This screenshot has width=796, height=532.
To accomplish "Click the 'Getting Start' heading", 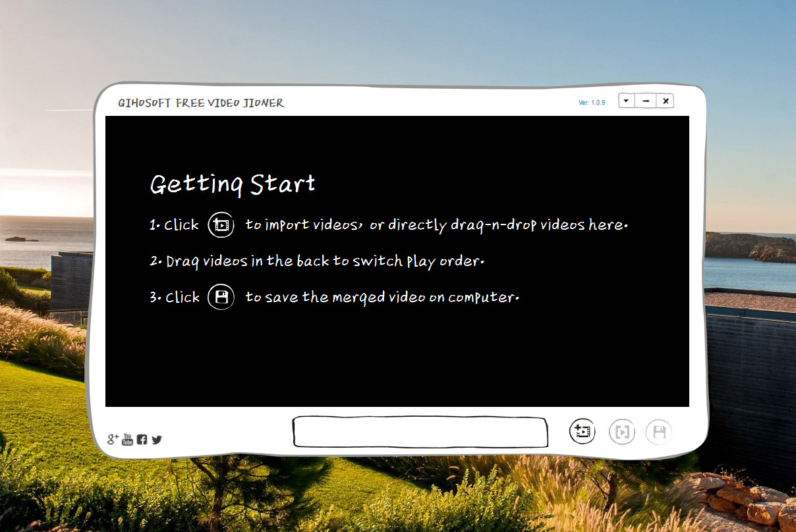I will click(233, 184).
